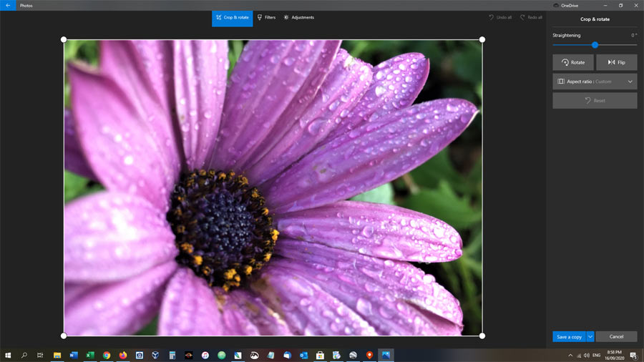
Task: Open iTunes from the taskbar
Action: (205, 356)
